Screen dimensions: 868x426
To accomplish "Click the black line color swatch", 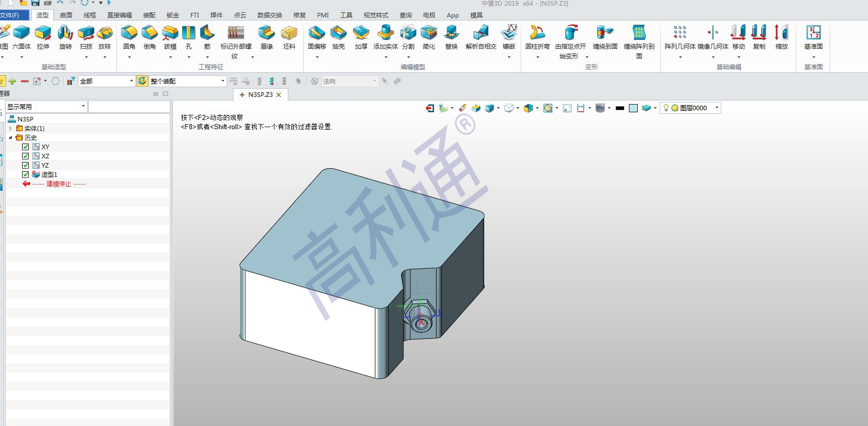I will [x=620, y=108].
